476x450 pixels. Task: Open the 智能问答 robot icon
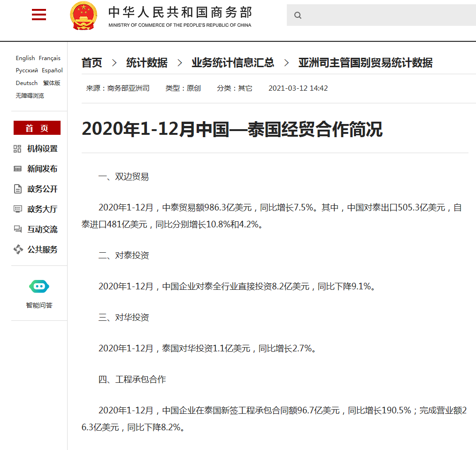pos(39,286)
